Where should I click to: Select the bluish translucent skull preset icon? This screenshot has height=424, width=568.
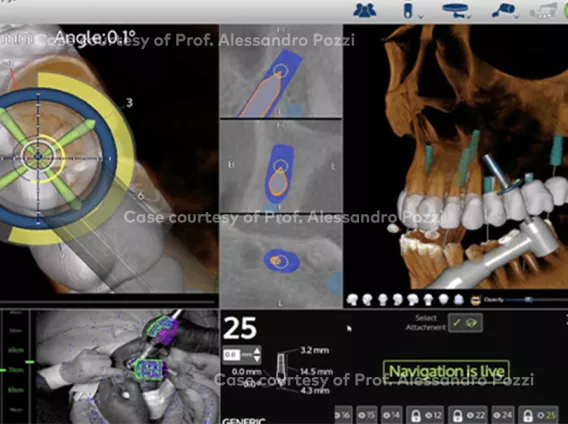coord(459,300)
